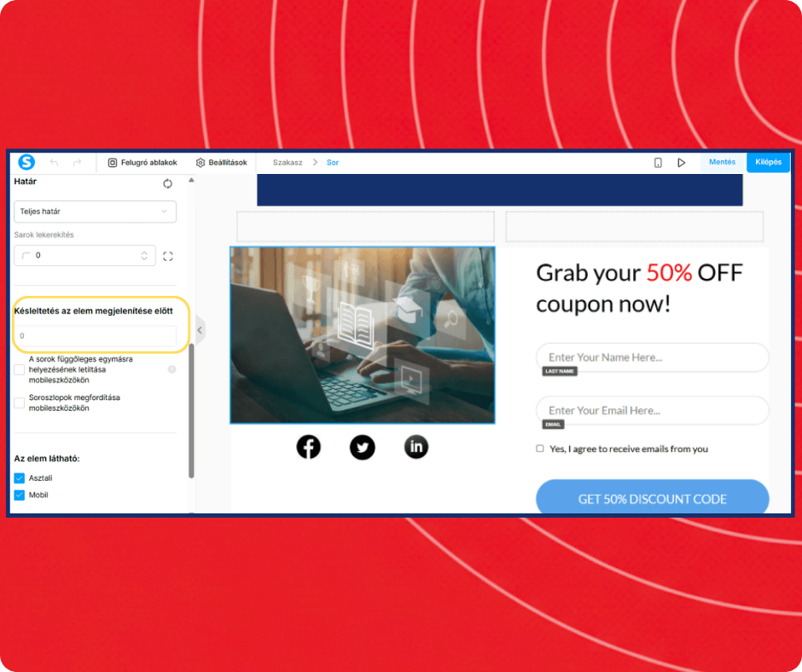802x672 pixels.
Task: Reset the Határ border settings icon
Action: pos(168,183)
